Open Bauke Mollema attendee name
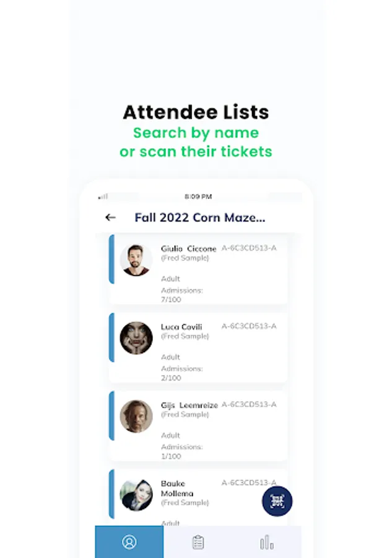The image size is (392, 558). click(x=177, y=489)
